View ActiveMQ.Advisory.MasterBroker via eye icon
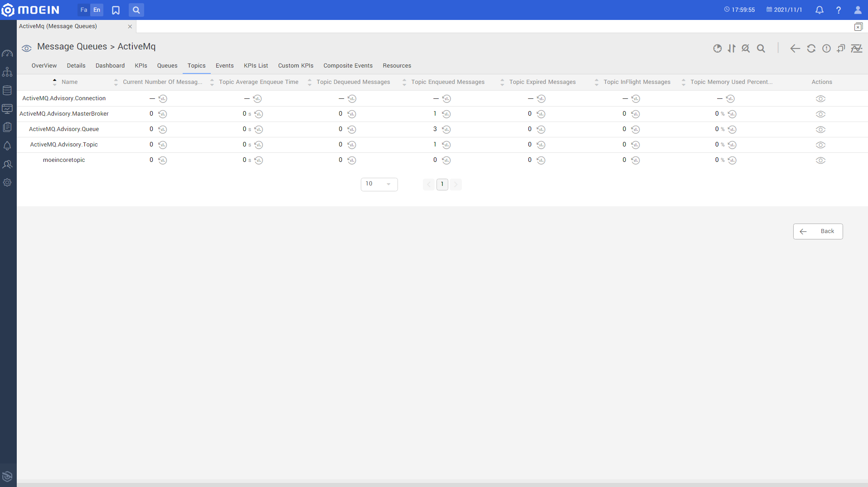Viewport: 868px width, 487px height. tap(820, 114)
